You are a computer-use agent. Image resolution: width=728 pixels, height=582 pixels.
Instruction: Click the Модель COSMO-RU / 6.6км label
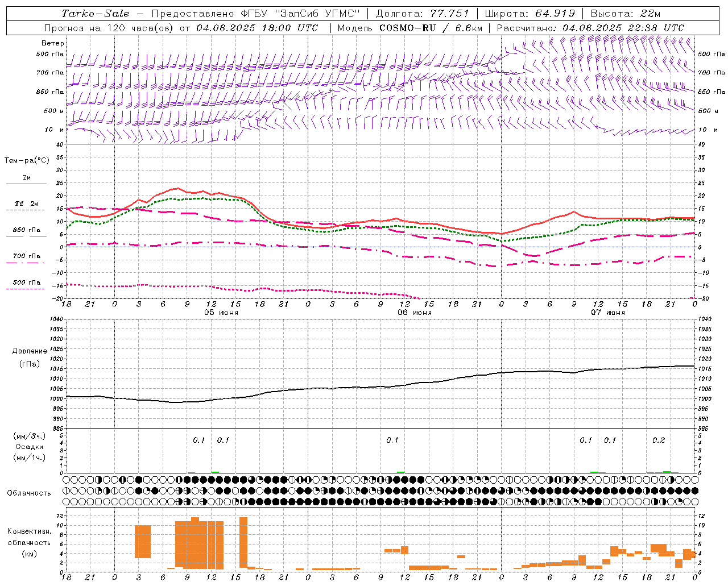[x=410, y=28]
